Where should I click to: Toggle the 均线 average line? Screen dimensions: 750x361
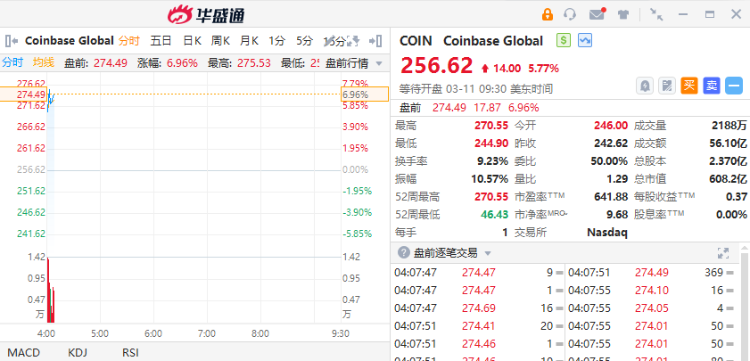tap(44, 62)
